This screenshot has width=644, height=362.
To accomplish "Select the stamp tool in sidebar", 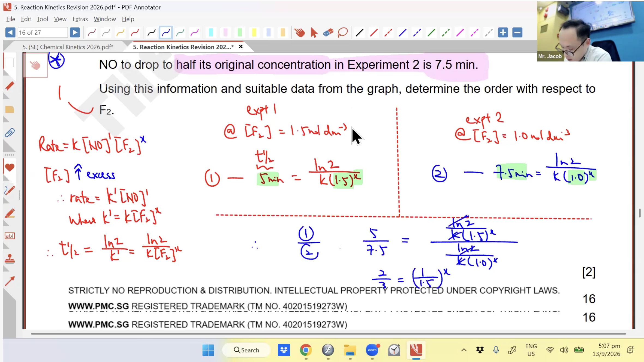I will [10, 259].
